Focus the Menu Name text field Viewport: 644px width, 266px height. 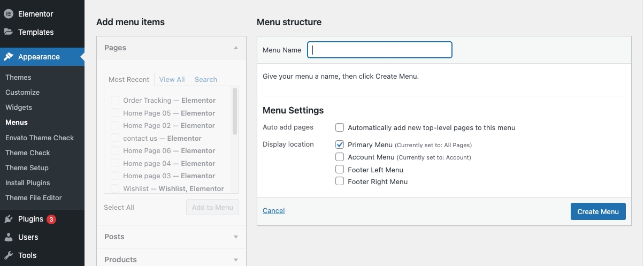(x=380, y=50)
